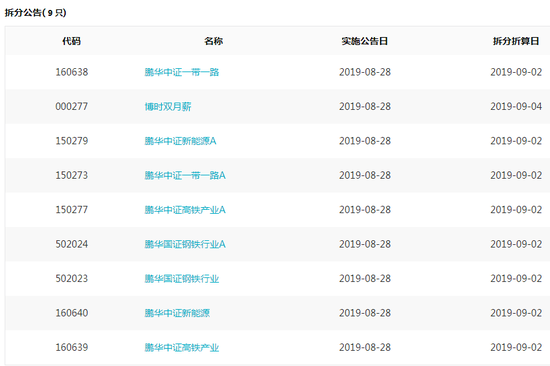The width and height of the screenshot is (550, 366).
Task: Select fund code 150277
Action: (72, 210)
